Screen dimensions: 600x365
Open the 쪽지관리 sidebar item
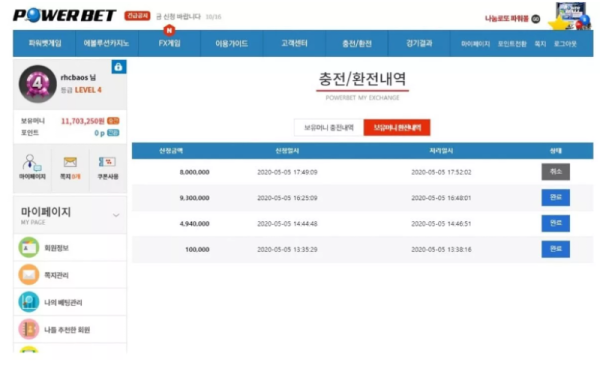(x=70, y=275)
